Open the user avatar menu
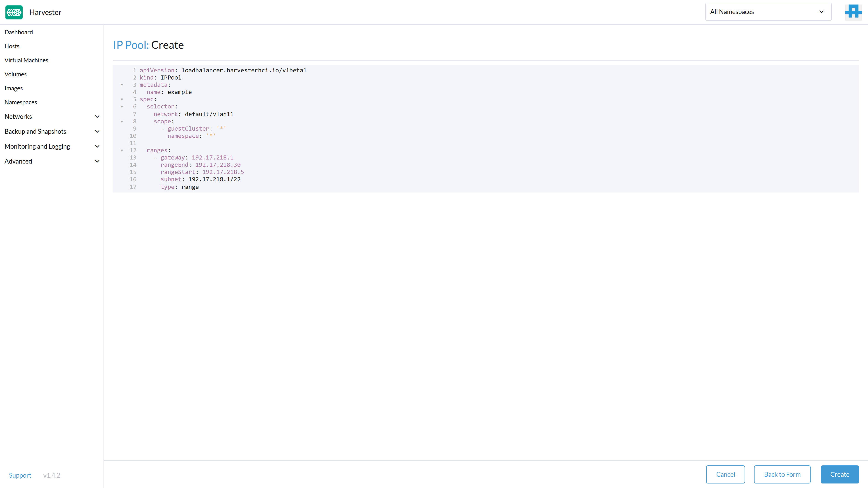This screenshot has width=868, height=488. point(853,12)
